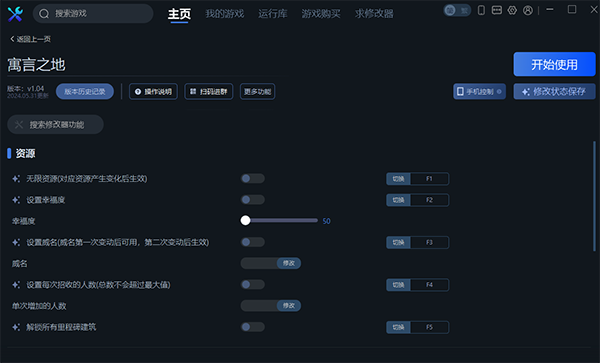Click 单次增加的人数 value input field
The height and width of the screenshot is (363, 600).
tap(259, 306)
